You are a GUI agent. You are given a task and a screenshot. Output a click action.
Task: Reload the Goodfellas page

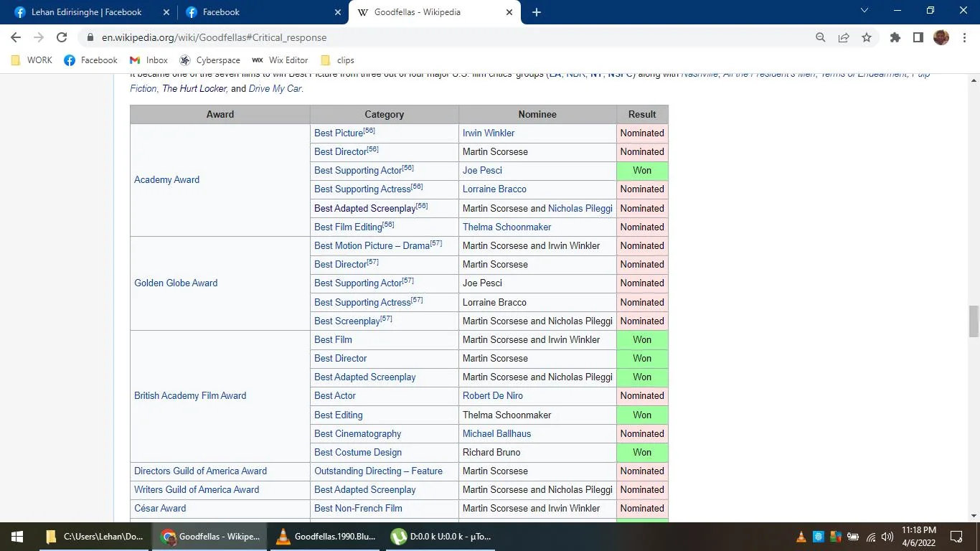point(62,37)
